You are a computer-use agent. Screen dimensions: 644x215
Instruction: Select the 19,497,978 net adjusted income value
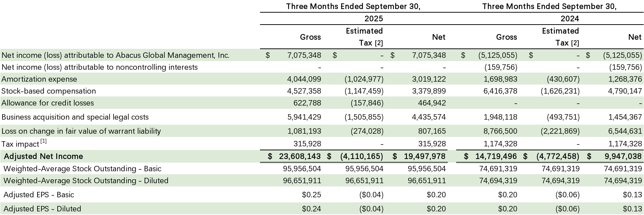pos(425,156)
